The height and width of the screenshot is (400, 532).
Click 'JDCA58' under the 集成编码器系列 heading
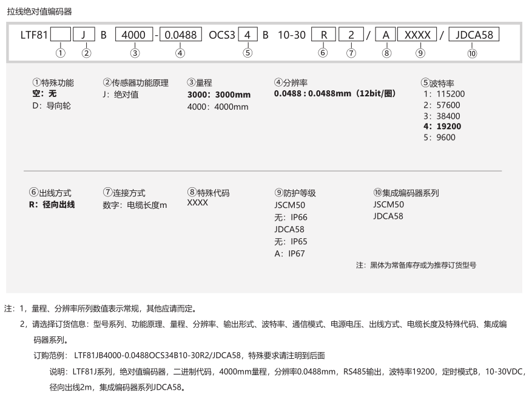pos(388,216)
